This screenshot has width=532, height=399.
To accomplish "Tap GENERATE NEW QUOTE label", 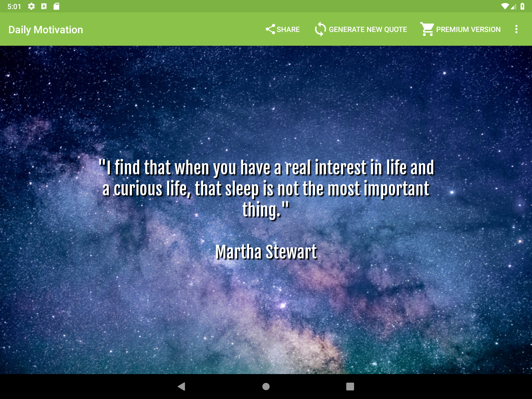I will pyautogui.click(x=368, y=30).
